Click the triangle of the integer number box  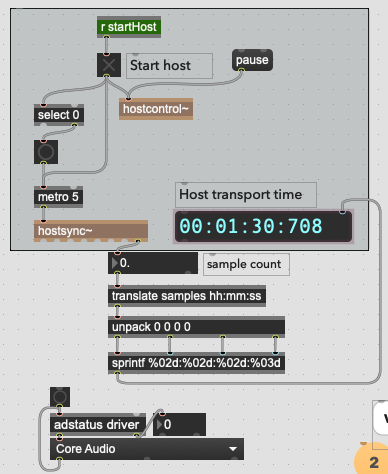(x=159, y=424)
